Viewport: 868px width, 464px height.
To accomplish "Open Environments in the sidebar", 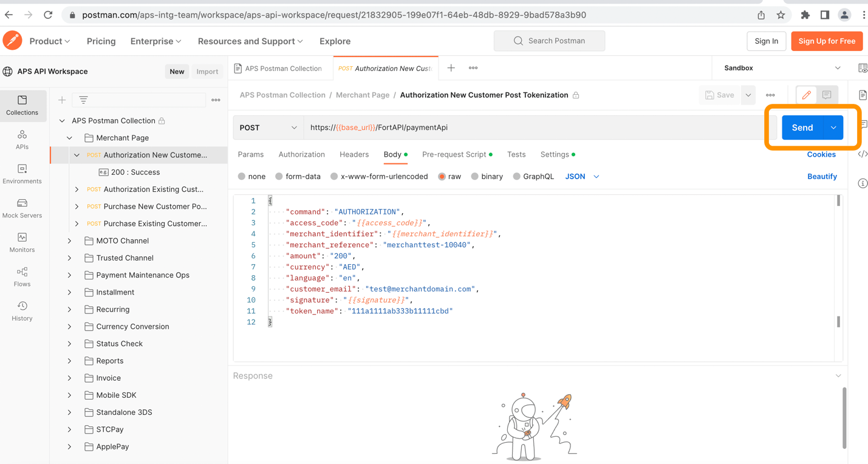I will [x=22, y=174].
